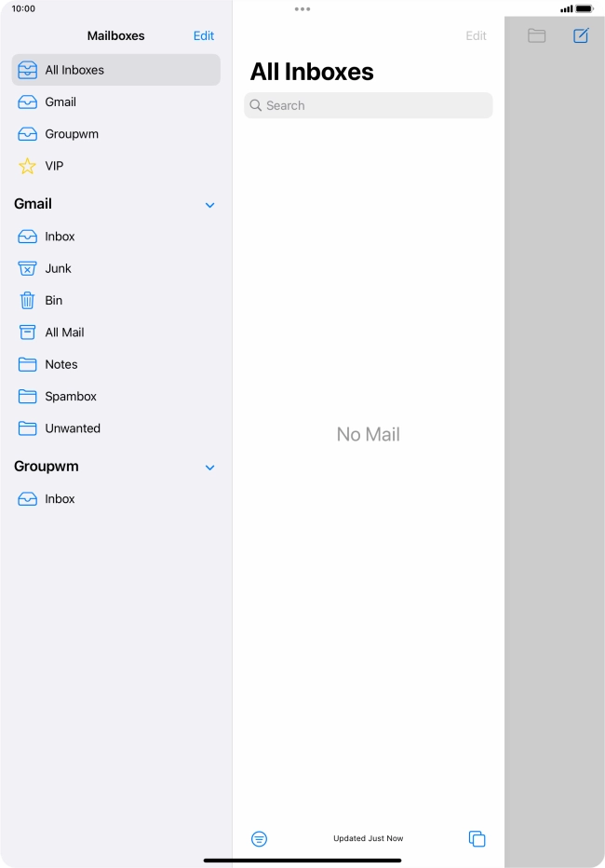605x868 pixels.
Task: Tap the multiple windows icon at bottom
Action: coord(477,838)
